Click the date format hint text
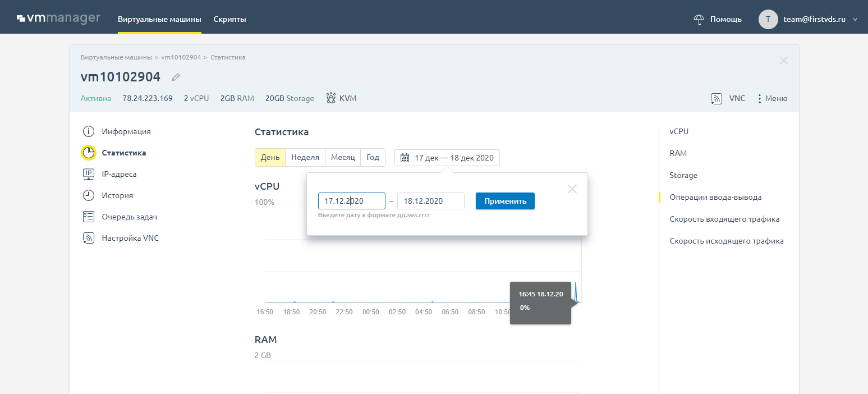The height and width of the screenshot is (394, 868). [374, 215]
